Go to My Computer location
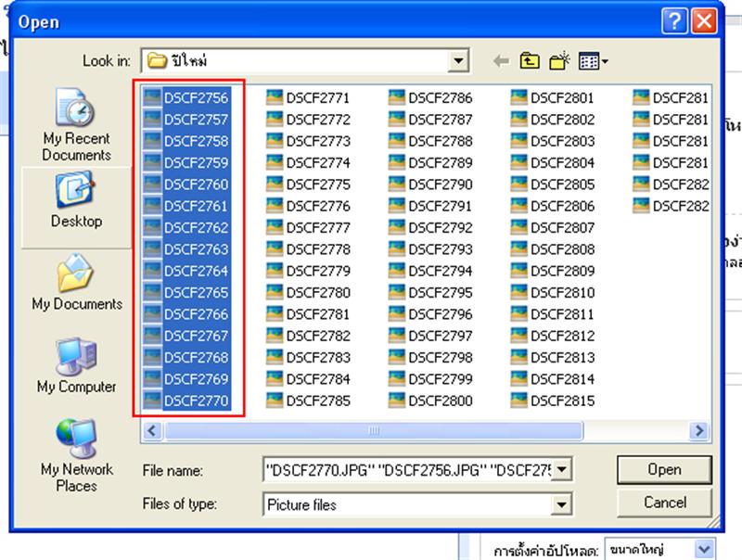The height and width of the screenshot is (560, 742). pos(77,365)
